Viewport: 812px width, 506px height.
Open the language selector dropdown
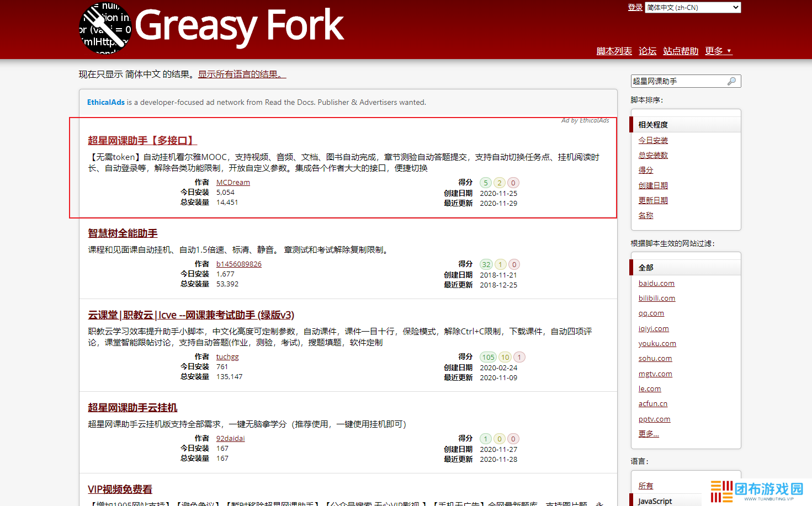[693, 7]
